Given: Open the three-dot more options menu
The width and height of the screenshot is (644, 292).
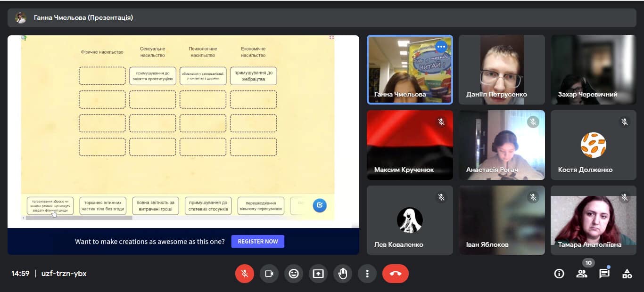Looking at the screenshot, I should coord(367,274).
